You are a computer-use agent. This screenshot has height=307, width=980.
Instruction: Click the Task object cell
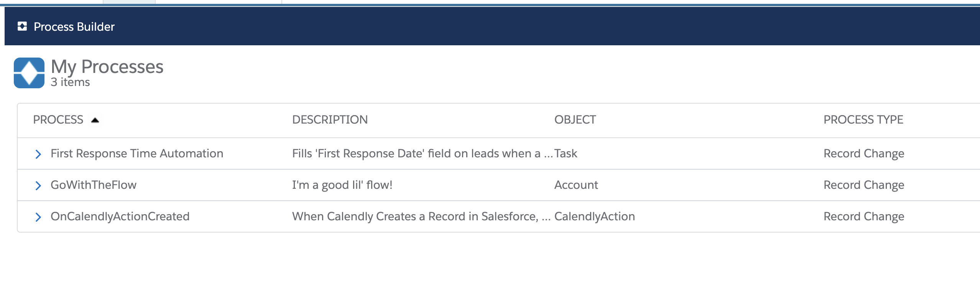[x=566, y=153]
